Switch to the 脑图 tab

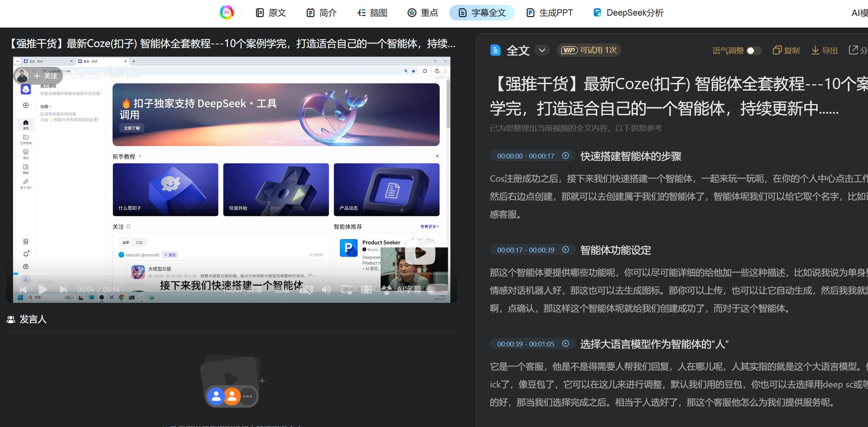(372, 13)
